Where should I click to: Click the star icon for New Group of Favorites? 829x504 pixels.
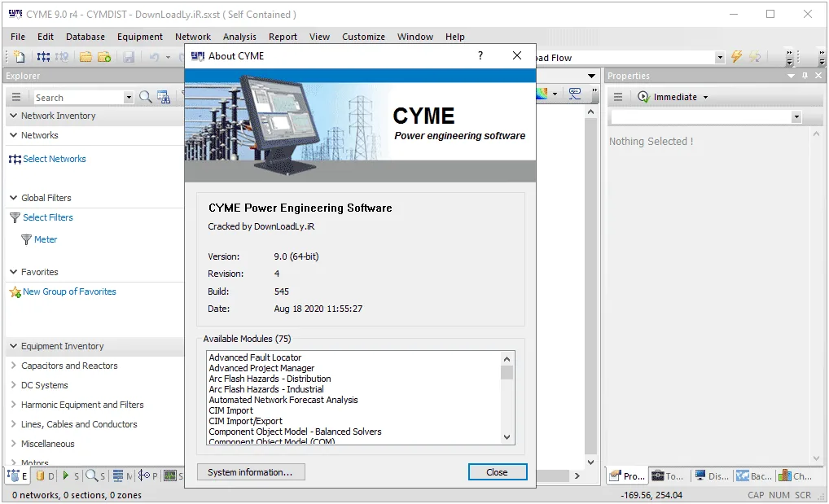pos(15,292)
